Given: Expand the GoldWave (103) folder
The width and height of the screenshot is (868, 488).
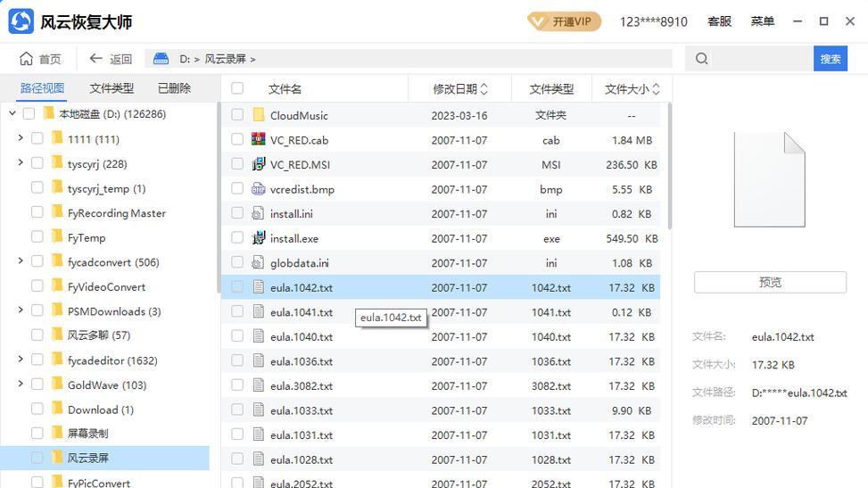Looking at the screenshot, I should click(x=21, y=384).
